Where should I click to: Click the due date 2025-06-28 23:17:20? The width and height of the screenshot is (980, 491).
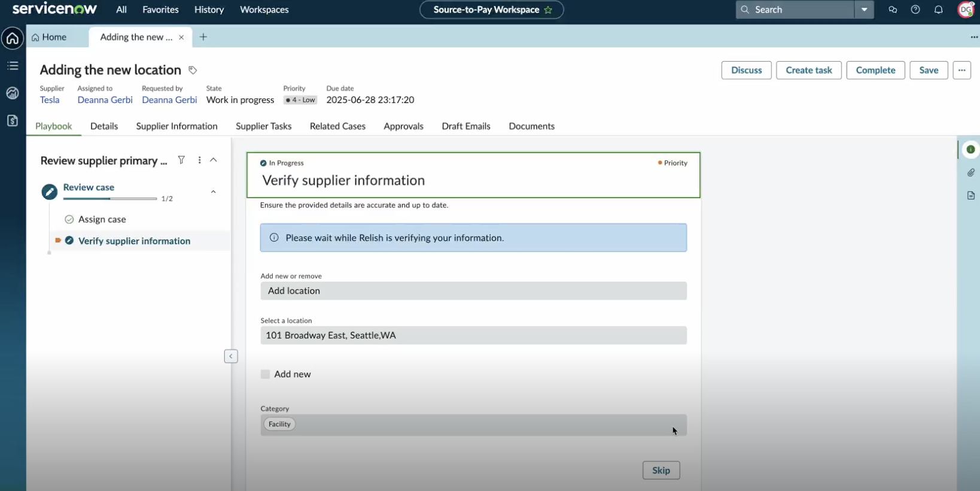(370, 100)
